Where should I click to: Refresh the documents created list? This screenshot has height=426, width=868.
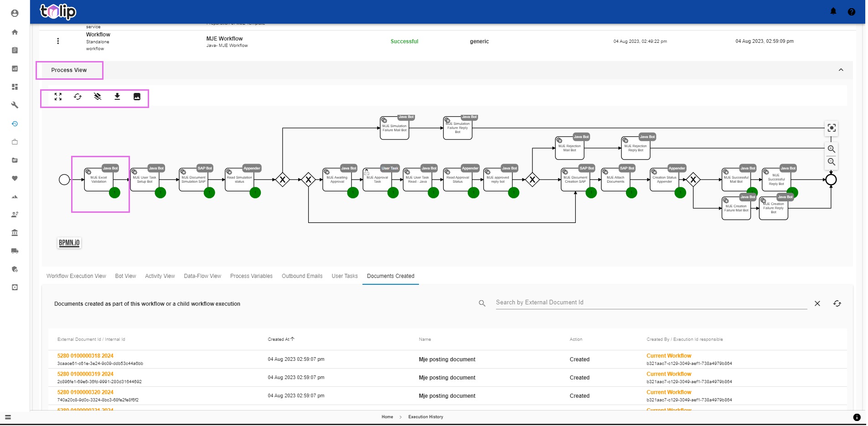click(x=837, y=303)
